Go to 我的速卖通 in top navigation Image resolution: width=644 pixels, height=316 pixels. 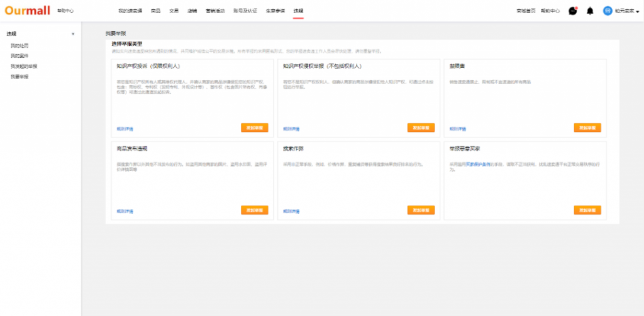point(130,11)
